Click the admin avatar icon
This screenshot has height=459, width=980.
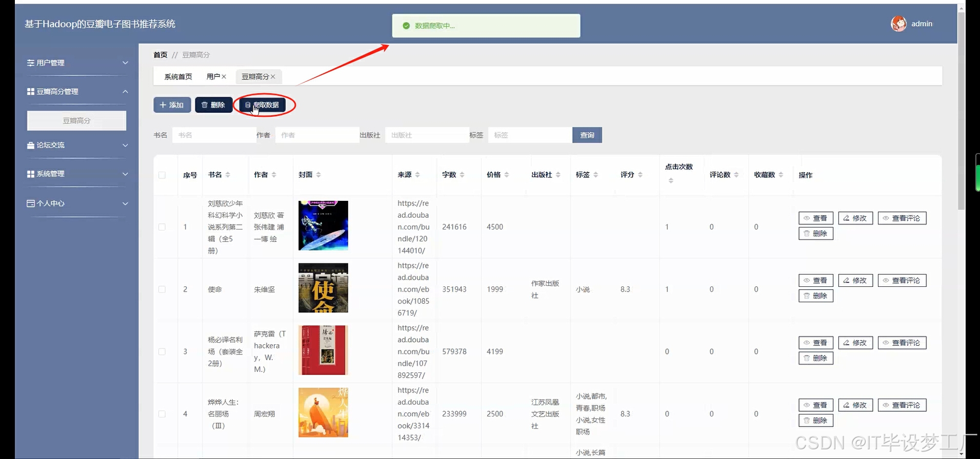point(898,24)
